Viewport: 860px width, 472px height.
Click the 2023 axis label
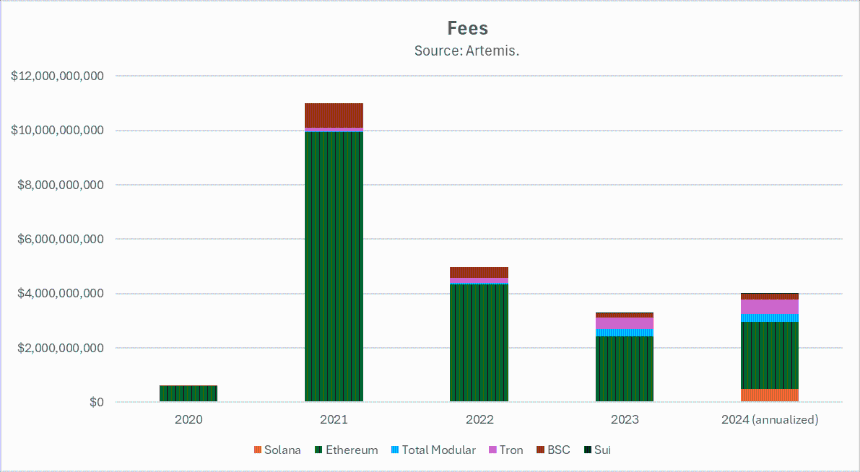click(625, 420)
